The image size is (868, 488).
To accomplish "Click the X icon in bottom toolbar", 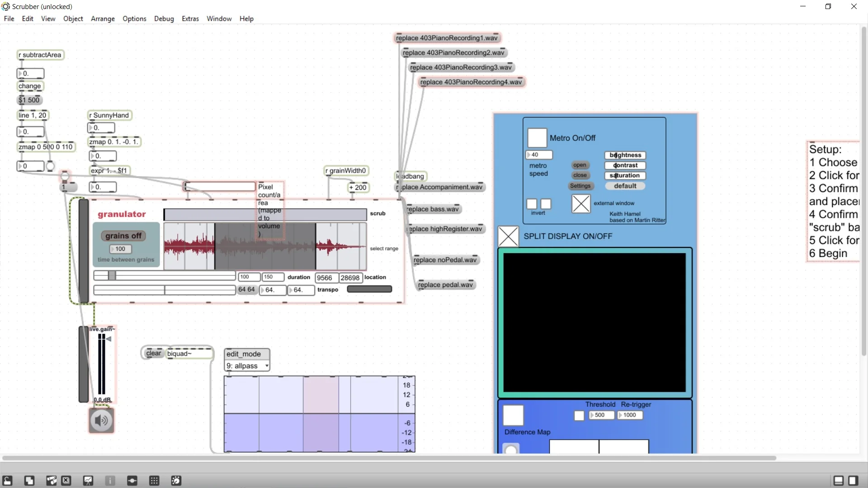I will (66, 481).
